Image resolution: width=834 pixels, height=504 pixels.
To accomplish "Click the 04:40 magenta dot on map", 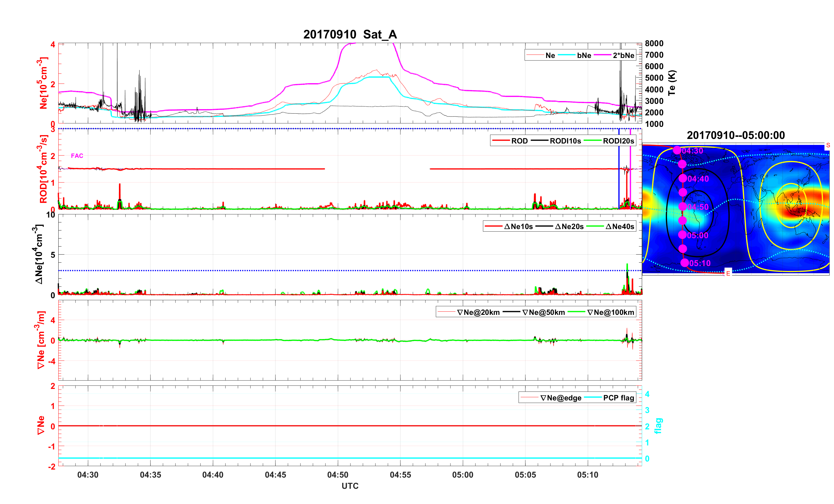I will 683,178.
